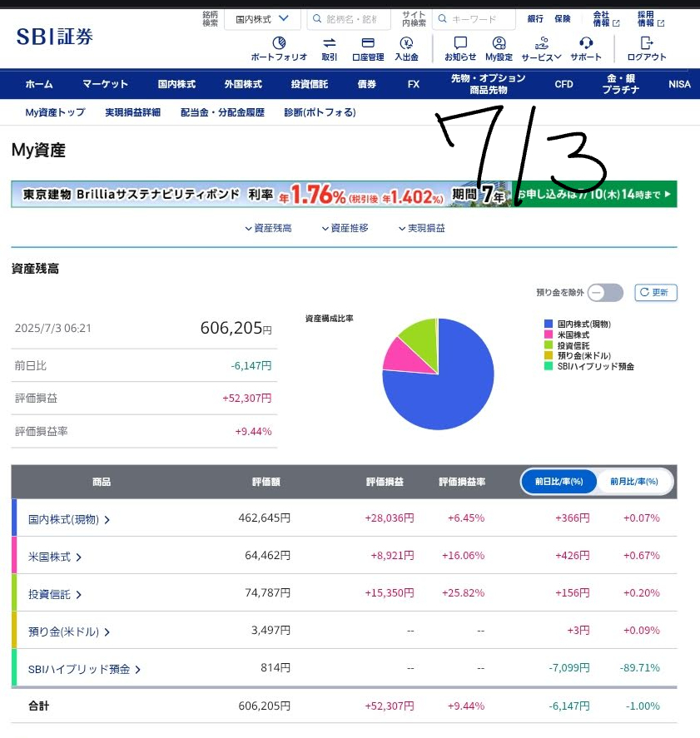This screenshot has width=700, height=738.
Task: Click the キーワード site search field
Action: [x=474, y=19]
